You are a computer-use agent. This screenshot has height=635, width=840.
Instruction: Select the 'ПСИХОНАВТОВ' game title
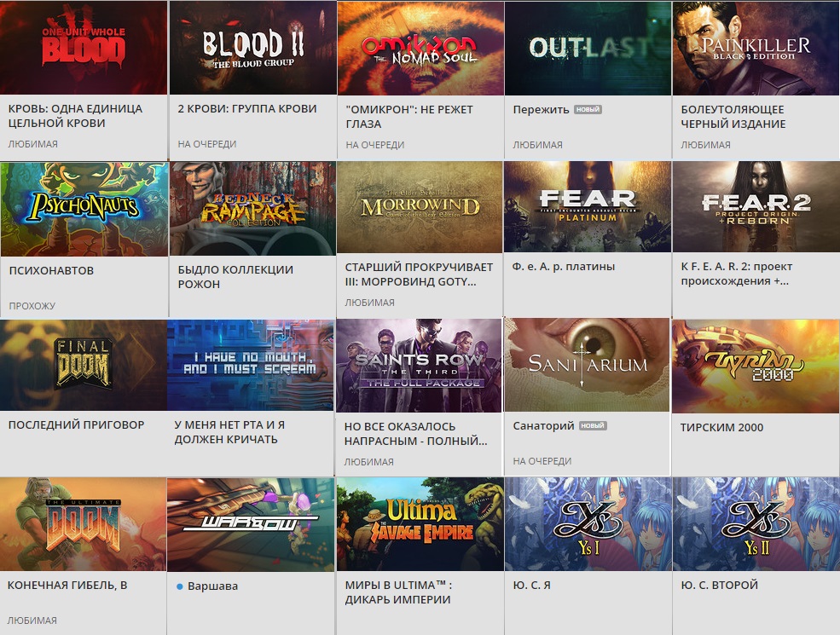(x=51, y=270)
